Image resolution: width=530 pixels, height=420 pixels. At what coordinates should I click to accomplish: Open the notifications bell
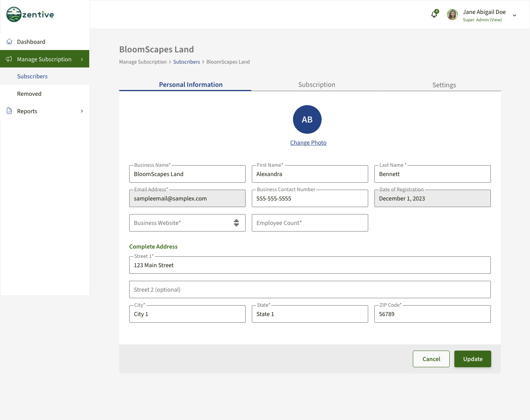[x=434, y=15]
